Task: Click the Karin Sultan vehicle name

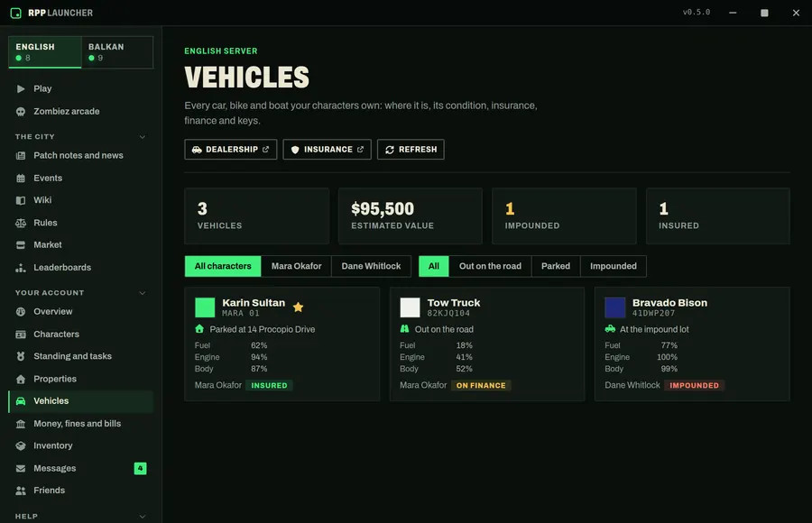Action: [254, 303]
